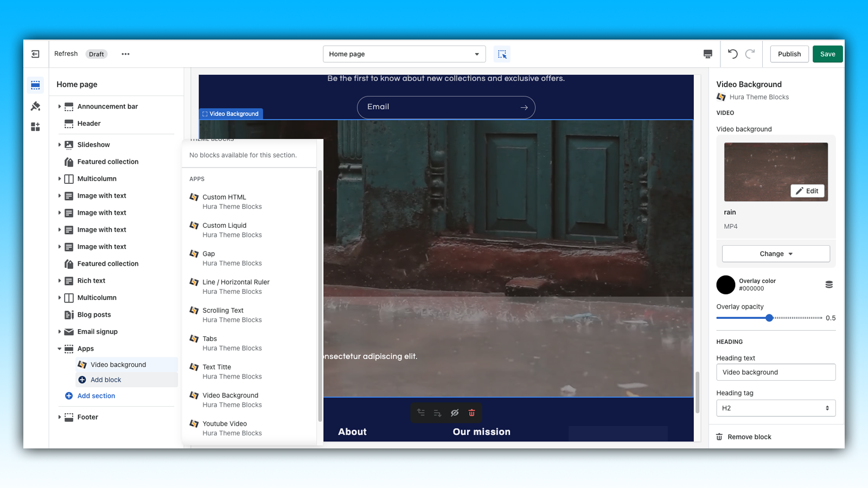The image size is (868, 488).
Task: Select the Custom Liquid app block
Action: (249, 230)
